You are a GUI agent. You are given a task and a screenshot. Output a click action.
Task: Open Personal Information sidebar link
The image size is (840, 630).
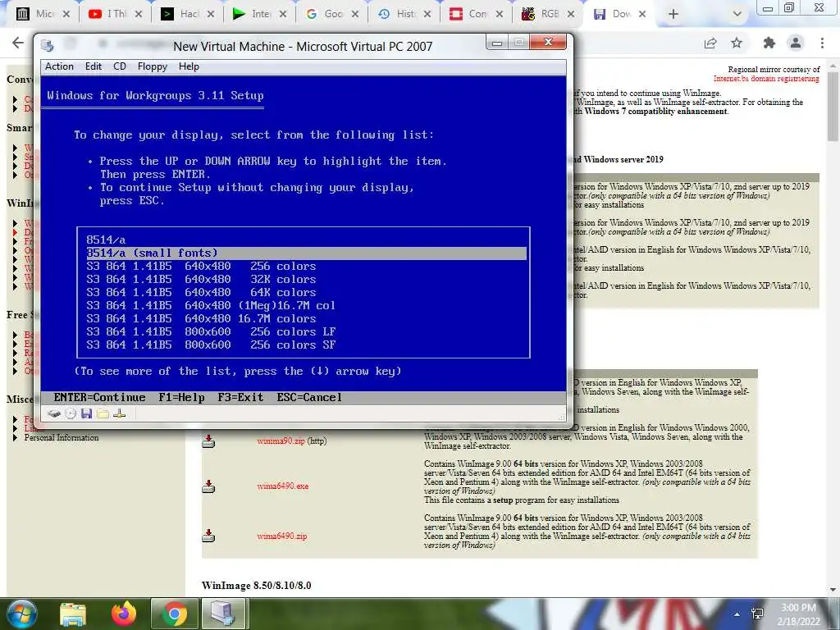[61, 438]
